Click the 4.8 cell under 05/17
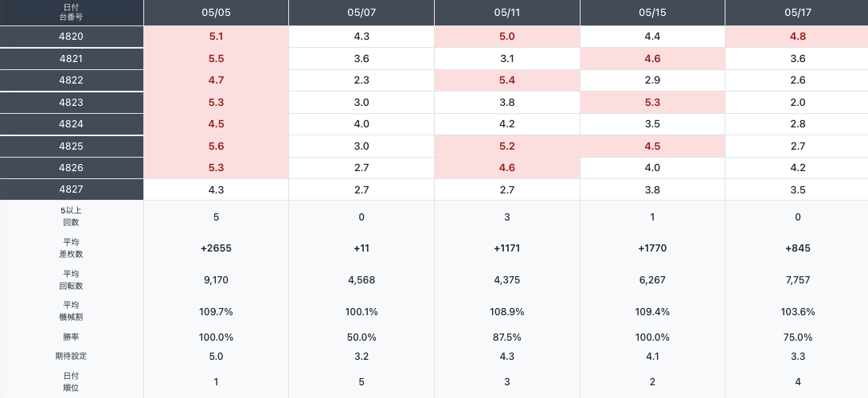868x398 pixels. coord(797,37)
